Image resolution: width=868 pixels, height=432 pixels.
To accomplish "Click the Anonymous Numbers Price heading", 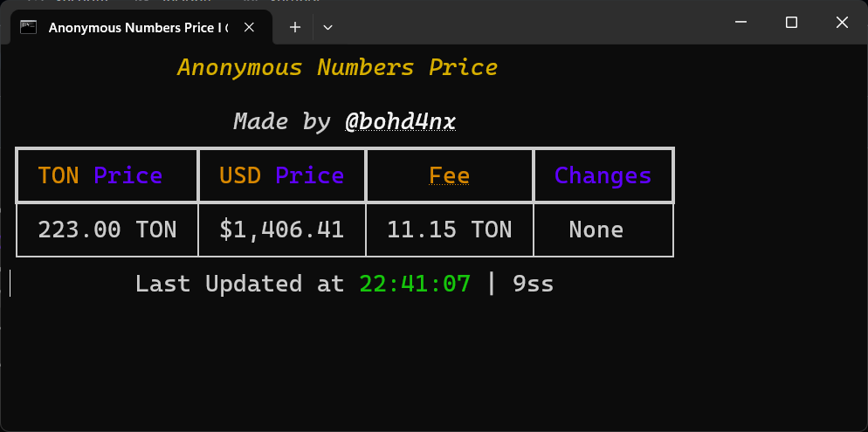I will 338,67.
